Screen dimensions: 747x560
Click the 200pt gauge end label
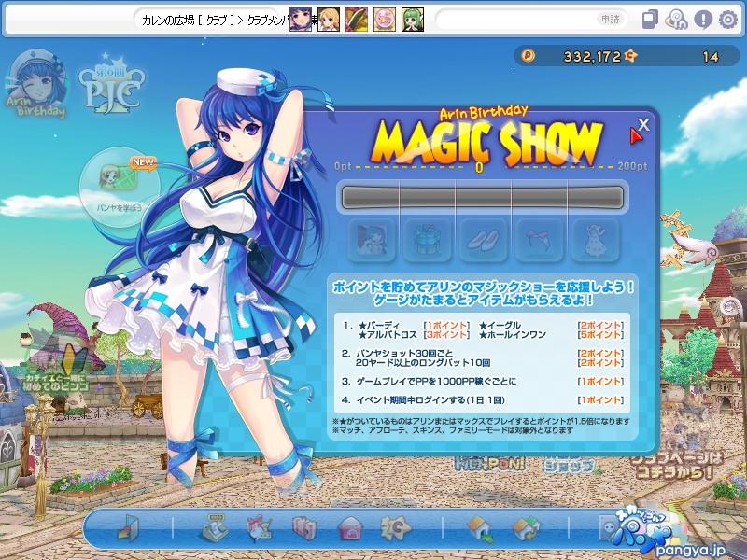(632, 166)
